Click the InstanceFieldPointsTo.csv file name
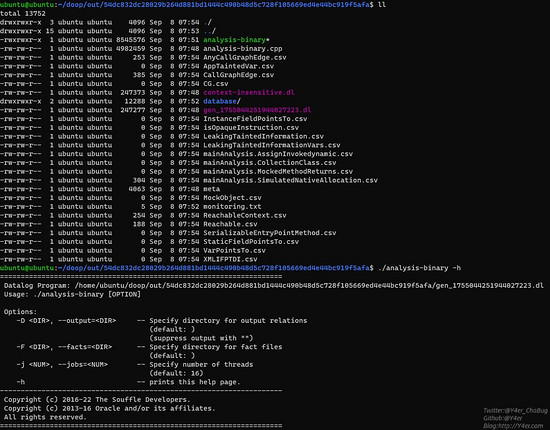 (x=255, y=119)
